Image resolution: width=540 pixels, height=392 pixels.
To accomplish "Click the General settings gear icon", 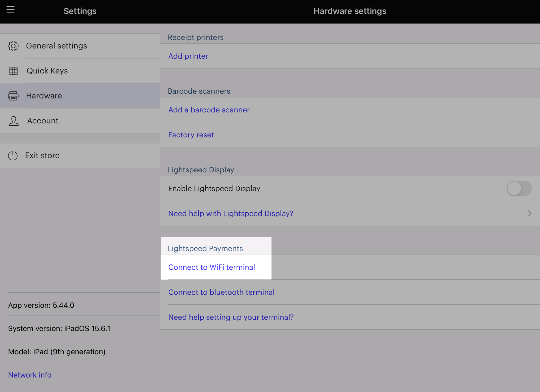I will tap(13, 46).
